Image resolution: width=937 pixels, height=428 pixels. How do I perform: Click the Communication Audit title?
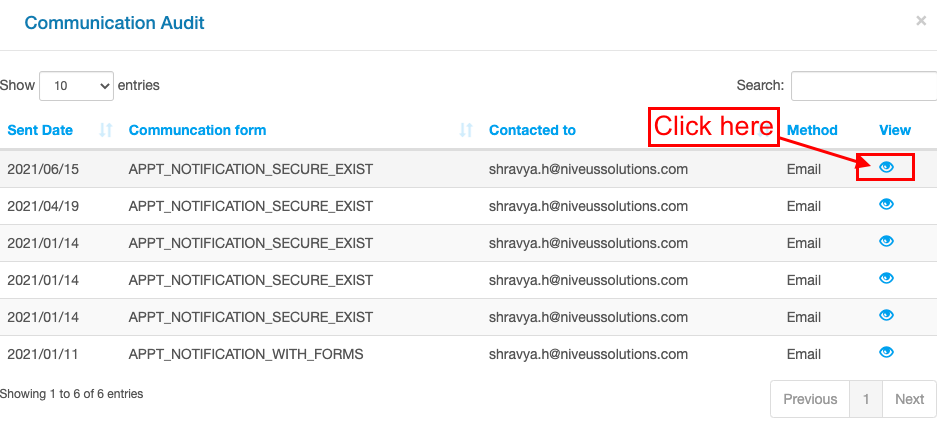[114, 22]
